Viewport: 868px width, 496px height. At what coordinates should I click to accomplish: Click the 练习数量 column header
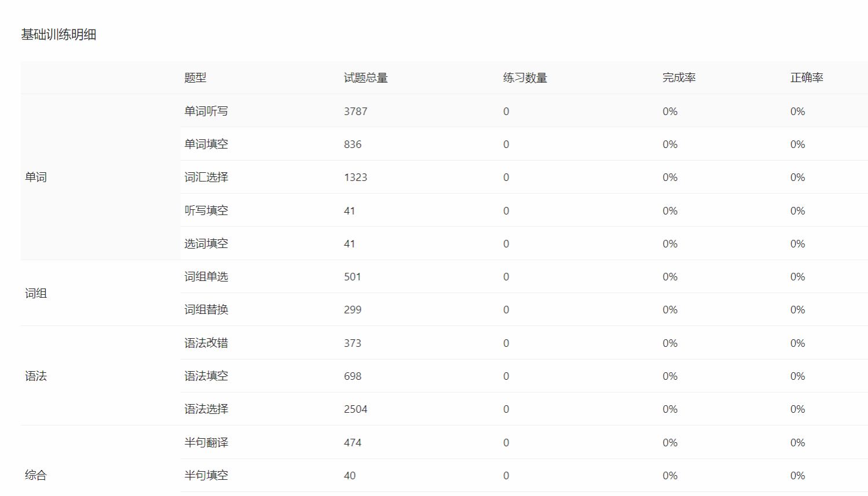525,77
